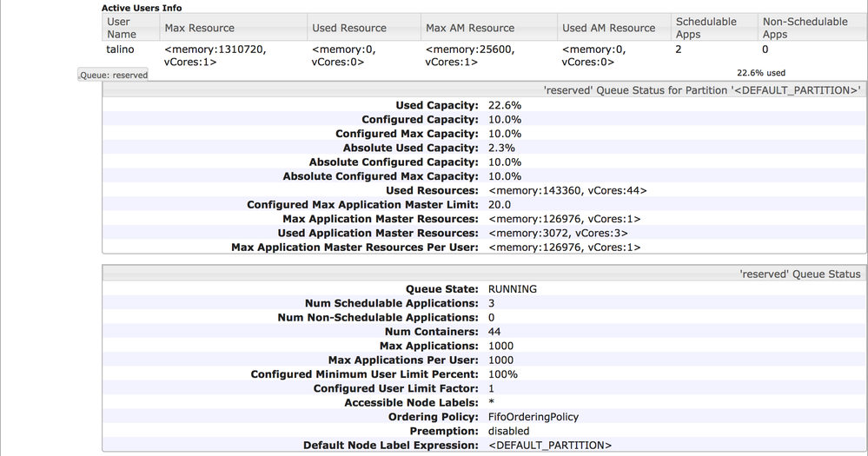The image size is (868, 456).
Task: Click the Schedulable Apps column header
Action: click(x=706, y=28)
